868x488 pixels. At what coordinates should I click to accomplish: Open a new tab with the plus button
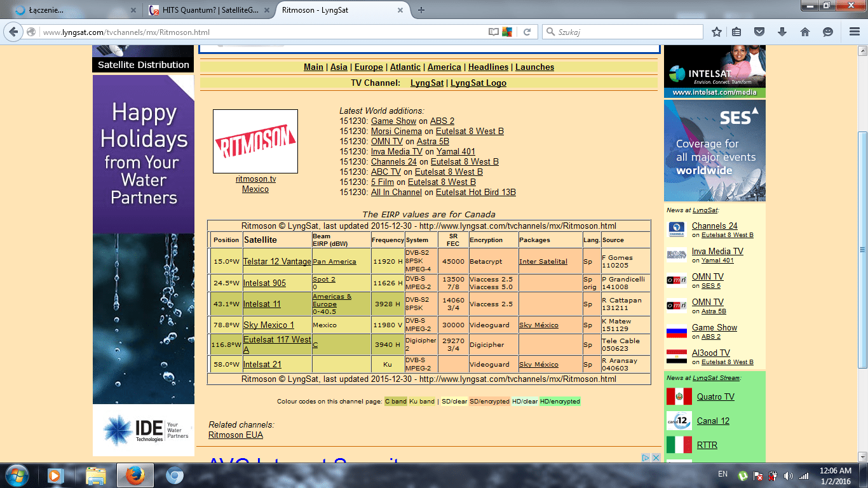tap(421, 10)
